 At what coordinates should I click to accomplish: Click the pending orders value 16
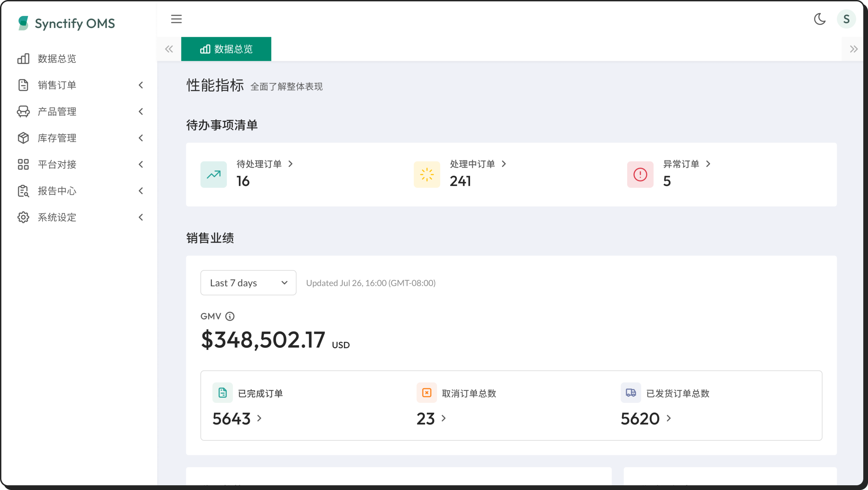(x=243, y=181)
